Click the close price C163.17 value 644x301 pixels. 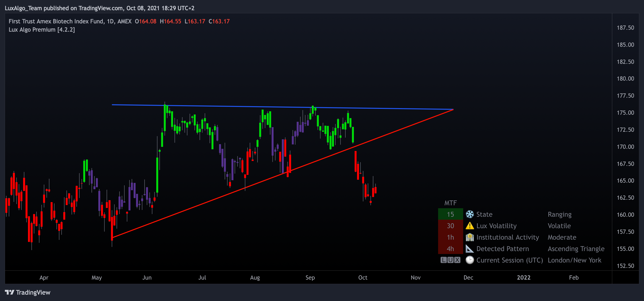tap(219, 21)
